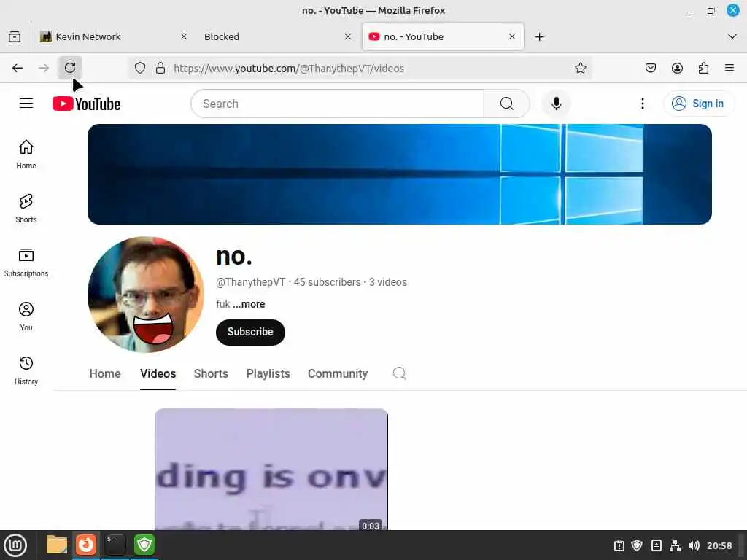Click the Firefox address bar URL

coord(289,69)
